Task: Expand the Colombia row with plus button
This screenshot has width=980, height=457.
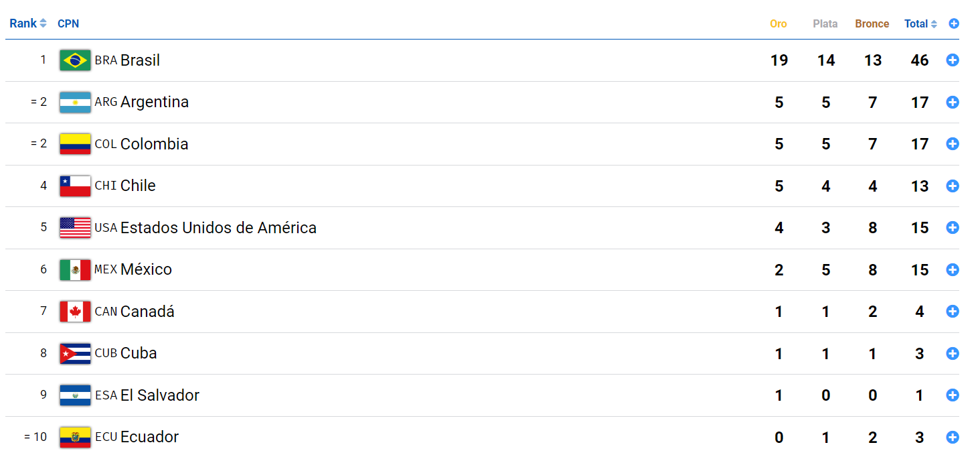Action: [x=953, y=144]
